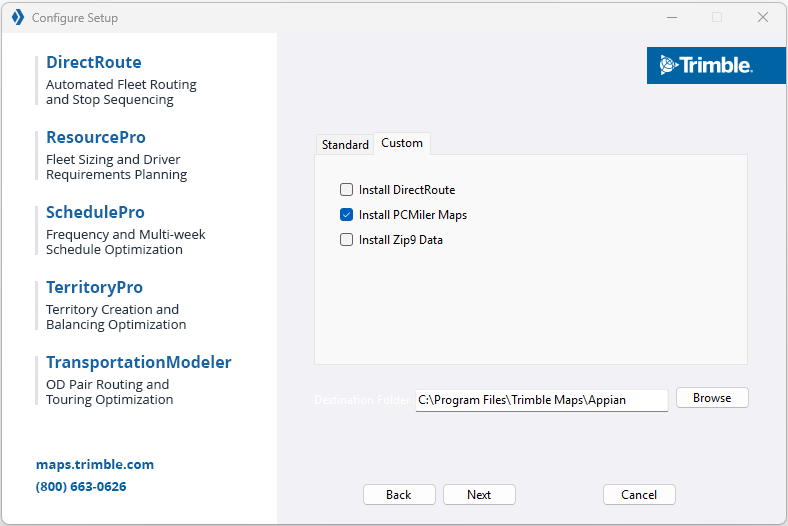788x526 pixels.
Task: Click the Install PCMiler Maps label text
Action: [x=413, y=215]
